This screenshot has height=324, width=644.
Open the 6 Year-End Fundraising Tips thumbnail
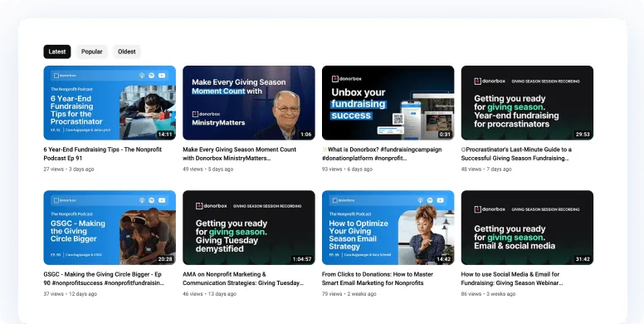(110, 103)
